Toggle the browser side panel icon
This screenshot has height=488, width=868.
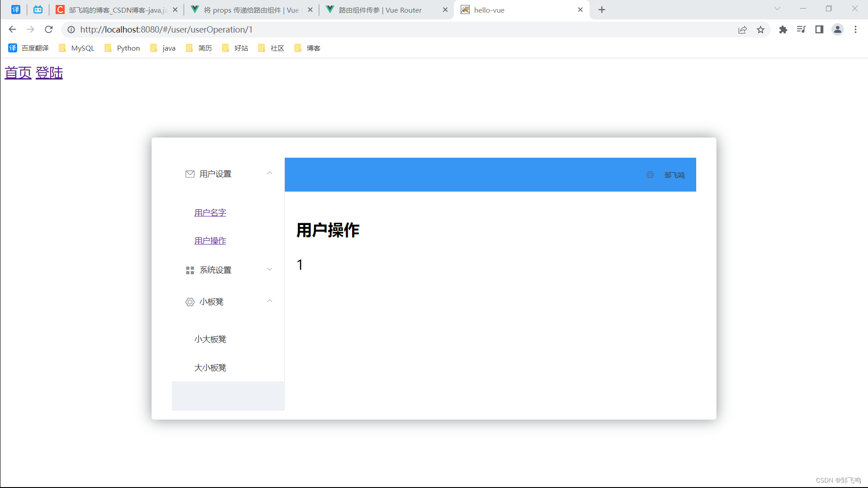coord(819,29)
